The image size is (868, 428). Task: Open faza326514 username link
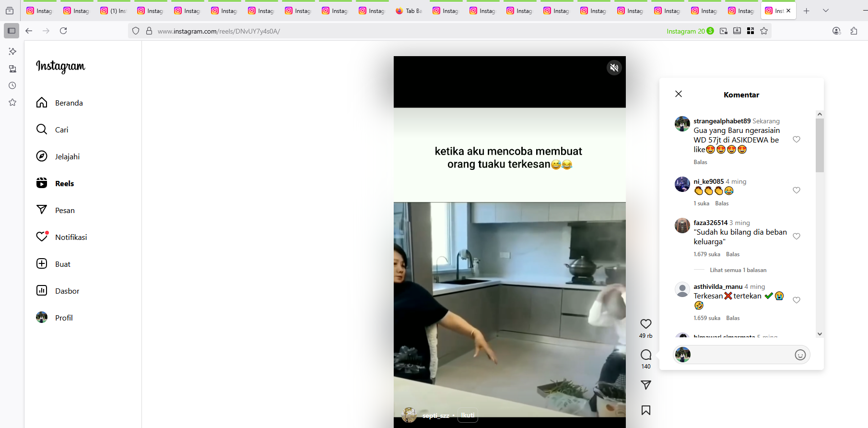tap(711, 223)
